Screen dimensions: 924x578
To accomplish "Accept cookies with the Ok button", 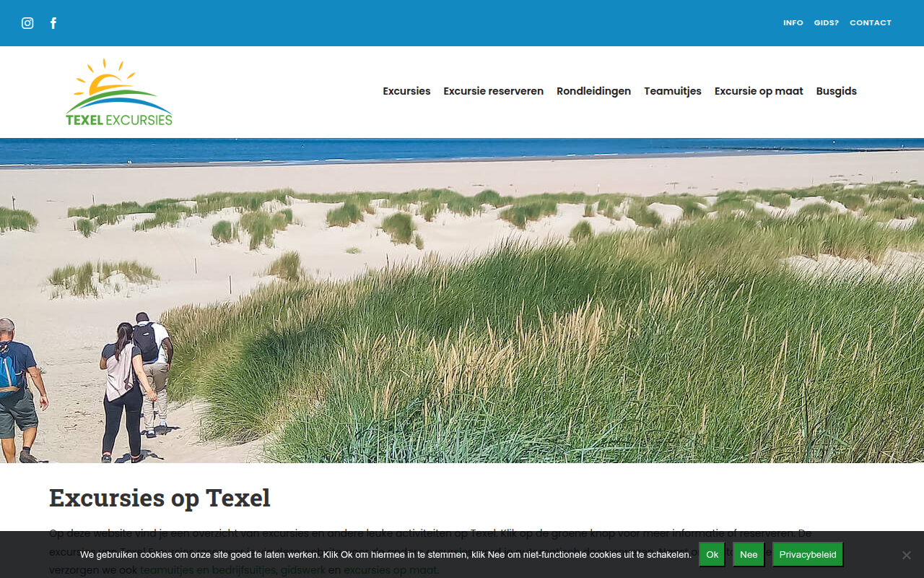I will click(712, 554).
